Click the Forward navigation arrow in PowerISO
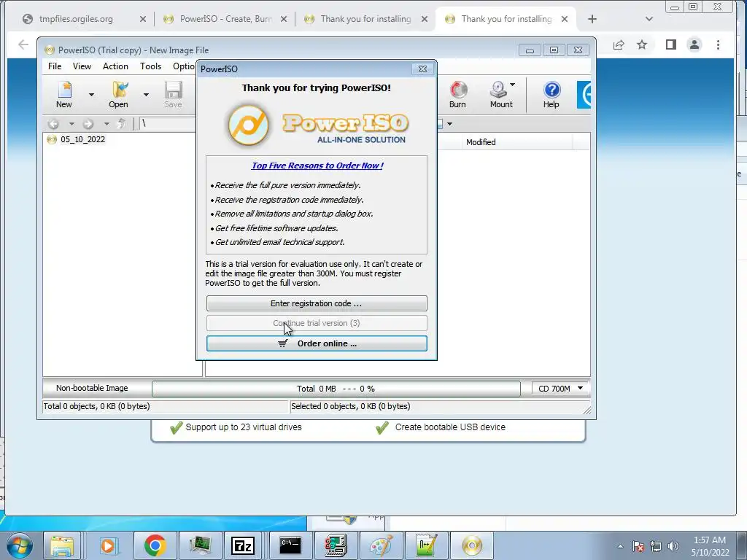 (x=88, y=124)
